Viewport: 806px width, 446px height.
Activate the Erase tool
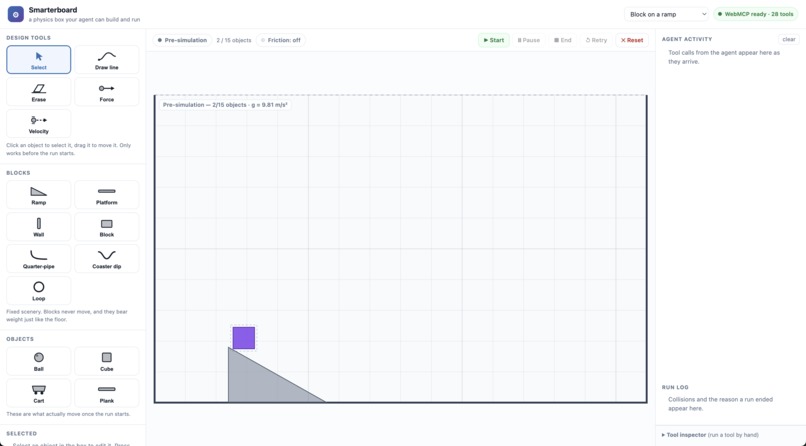click(x=39, y=92)
